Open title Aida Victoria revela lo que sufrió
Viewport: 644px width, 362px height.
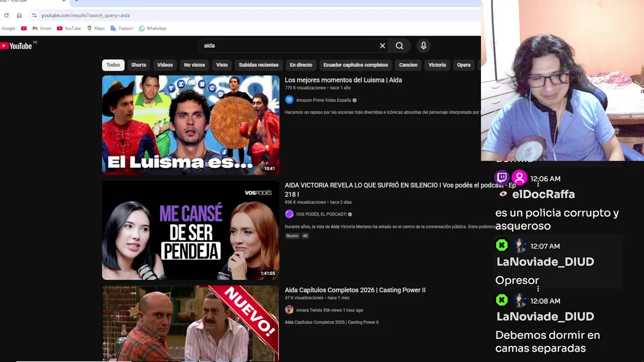[x=400, y=189]
